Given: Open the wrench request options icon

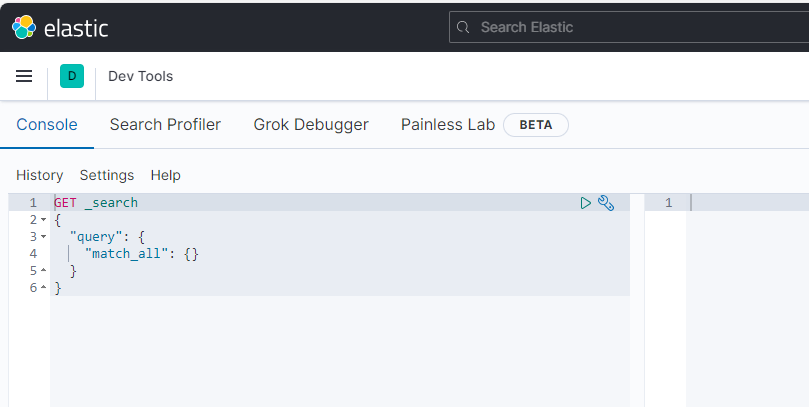Looking at the screenshot, I should (605, 203).
